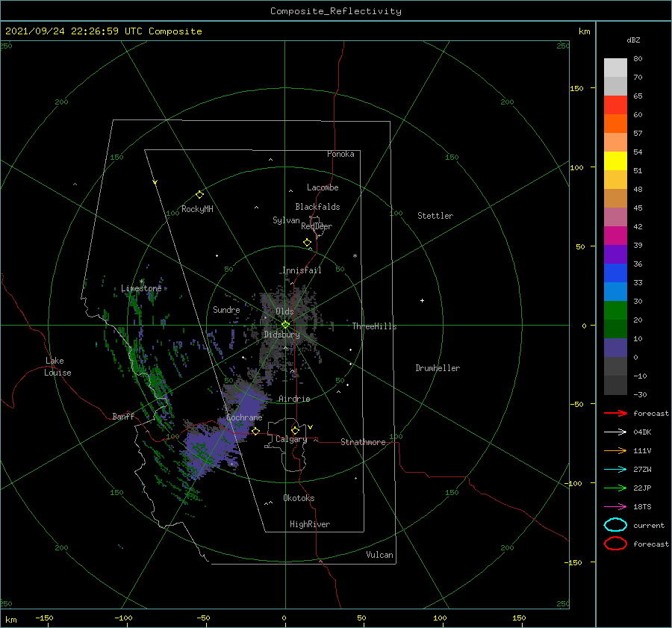Click the Blackfalds label
This screenshot has height=628, width=672.
(317, 207)
